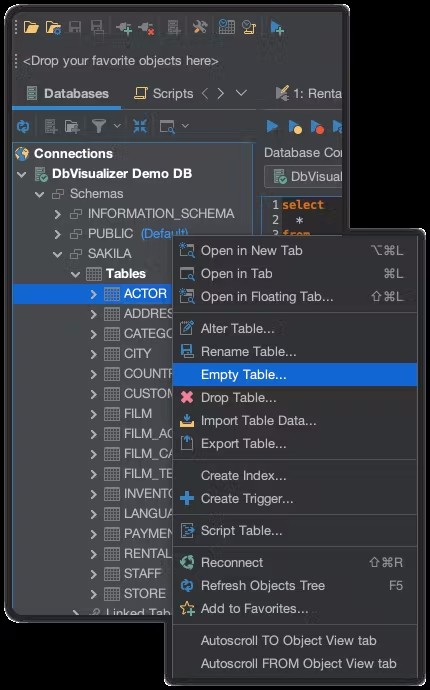Choose Open in Floating Tab...
Screen dimensions: 430x690
pyautogui.click(x=294, y=297)
